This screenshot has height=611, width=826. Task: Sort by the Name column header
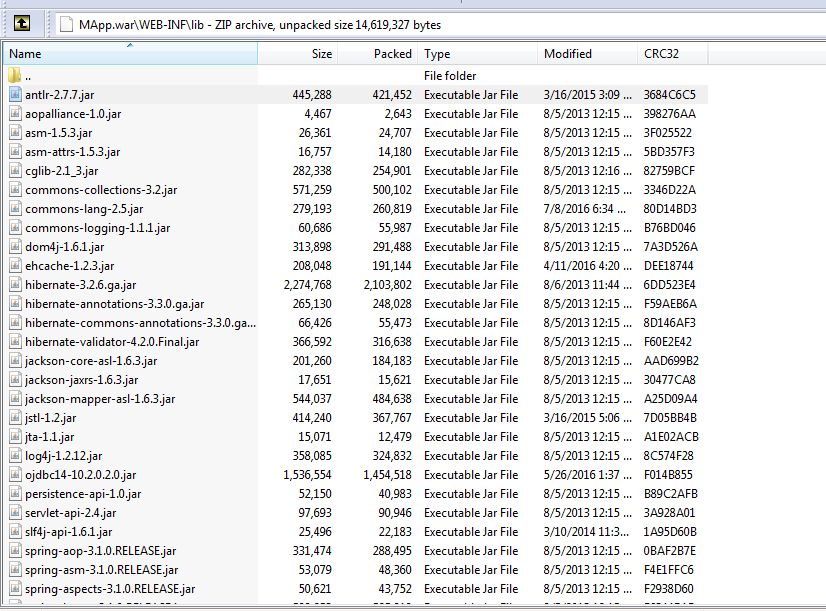(130, 54)
